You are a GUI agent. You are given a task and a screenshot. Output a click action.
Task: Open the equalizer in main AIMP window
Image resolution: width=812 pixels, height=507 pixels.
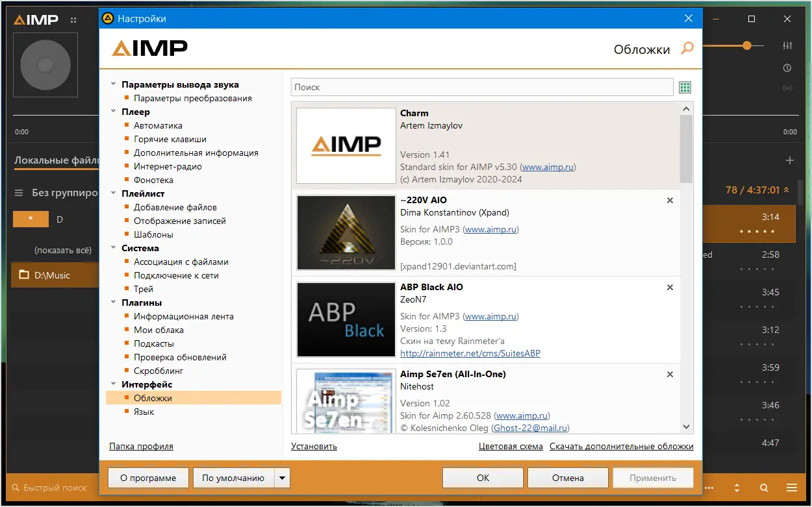click(x=787, y=45)
